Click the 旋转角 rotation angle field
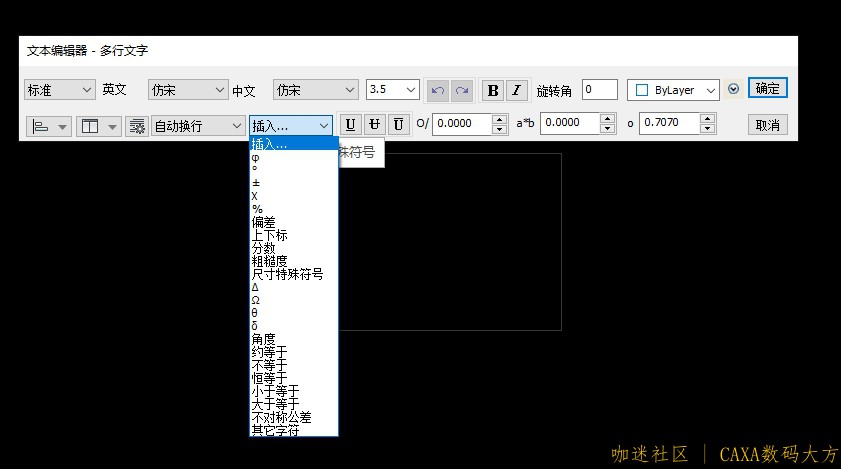The height and width of the screenshot is (469, 841). (x=600, y=90)
